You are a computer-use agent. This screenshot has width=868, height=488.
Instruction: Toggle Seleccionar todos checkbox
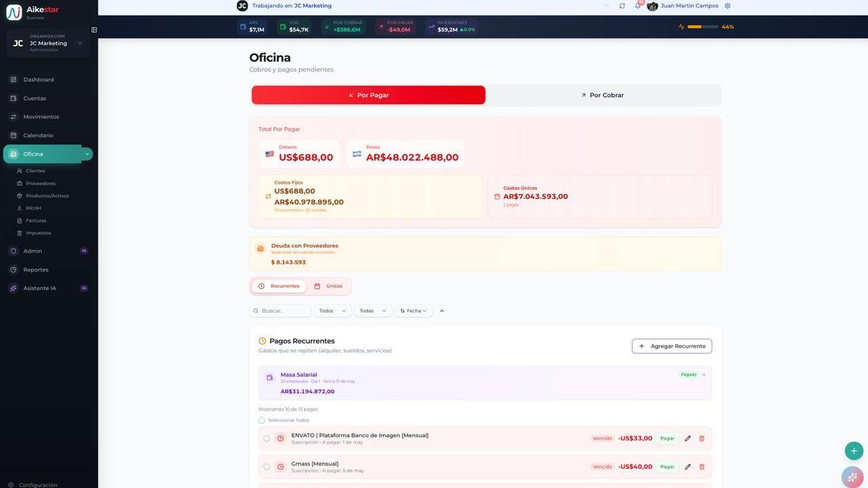(x=262, y=420)
